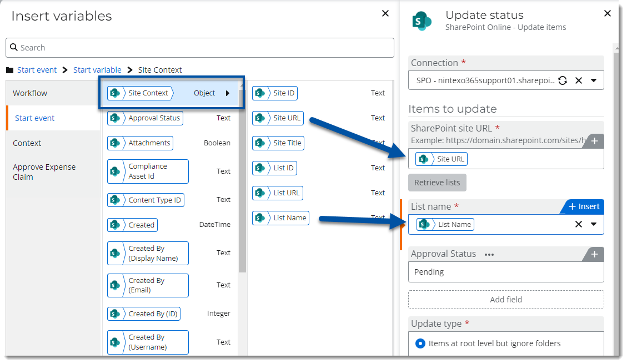Insert the Attachments variable
Screen dimensions: 627x364
click(x=140, y=143)
